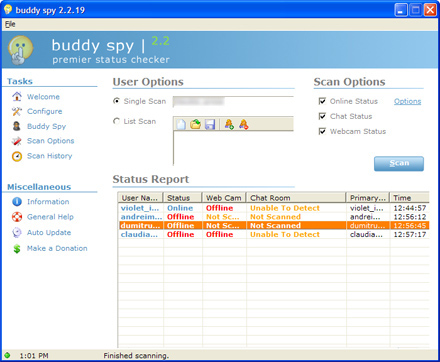
Task: Remove a user from the list
Action: 244,124
